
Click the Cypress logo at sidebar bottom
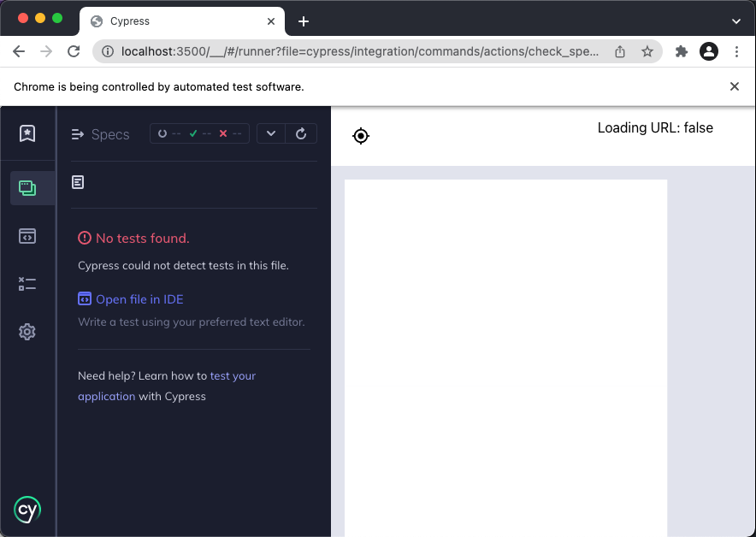pos(27,510)
